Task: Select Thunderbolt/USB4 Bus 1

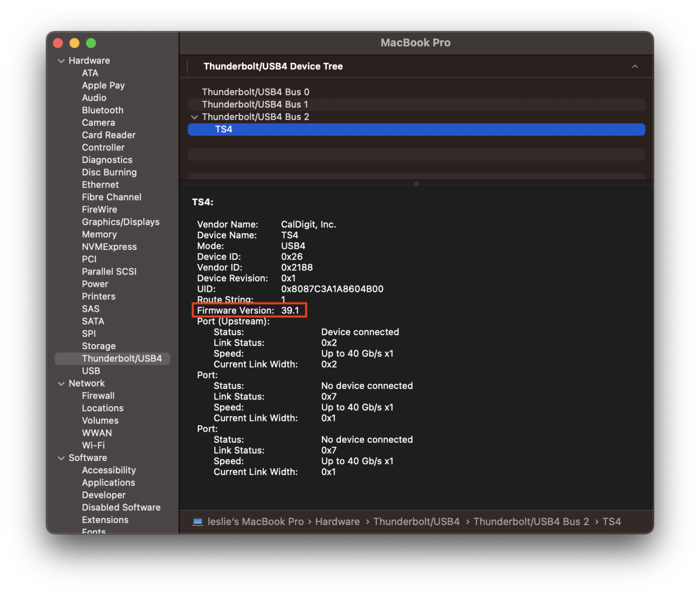Action: pyautogui.click(x=255, y=104)
